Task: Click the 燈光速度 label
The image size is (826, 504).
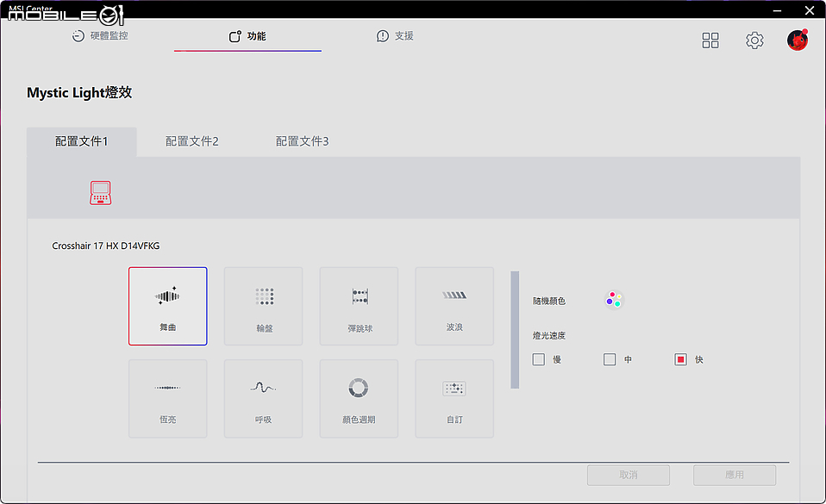Action: (549, 335)
